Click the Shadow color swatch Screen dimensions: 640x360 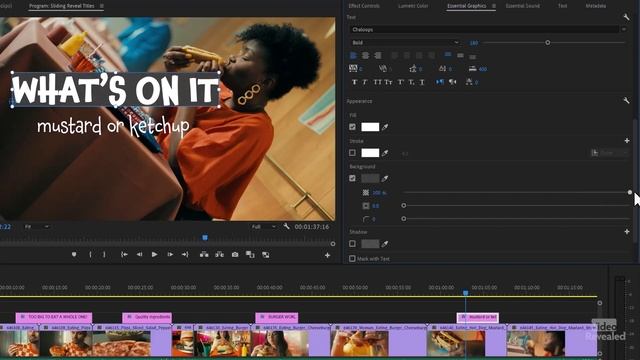point(370,244)
